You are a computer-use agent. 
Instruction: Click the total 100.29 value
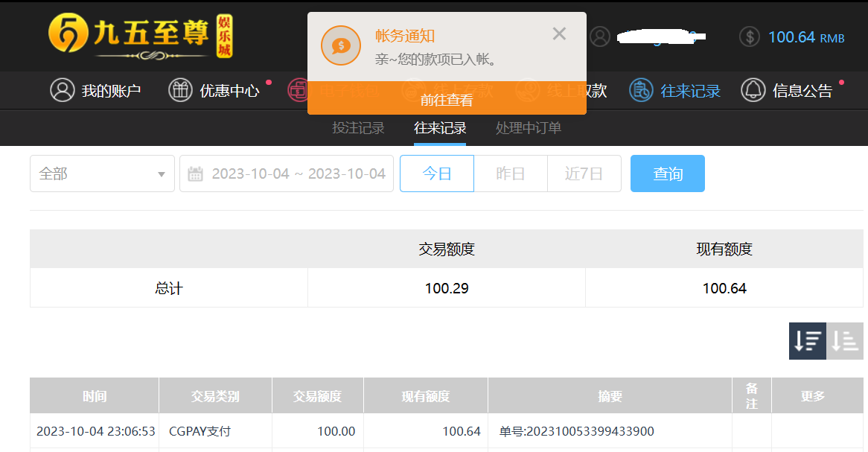point(447,288)
